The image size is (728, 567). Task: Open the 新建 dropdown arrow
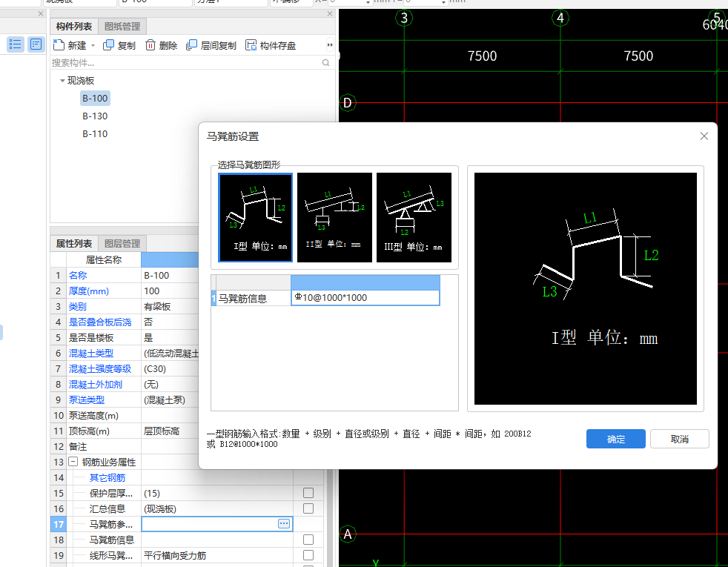click(93, 45)
